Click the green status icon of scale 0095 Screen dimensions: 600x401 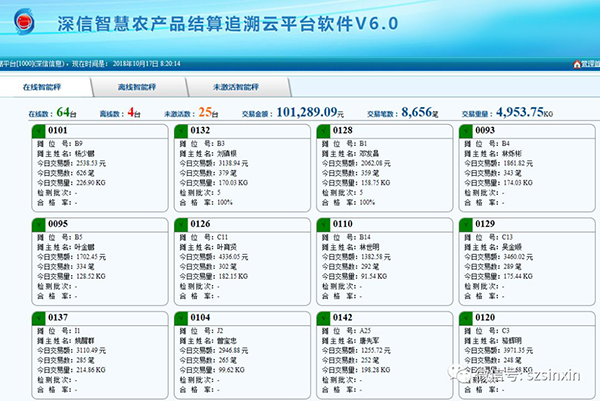click(x=36, y=225)
